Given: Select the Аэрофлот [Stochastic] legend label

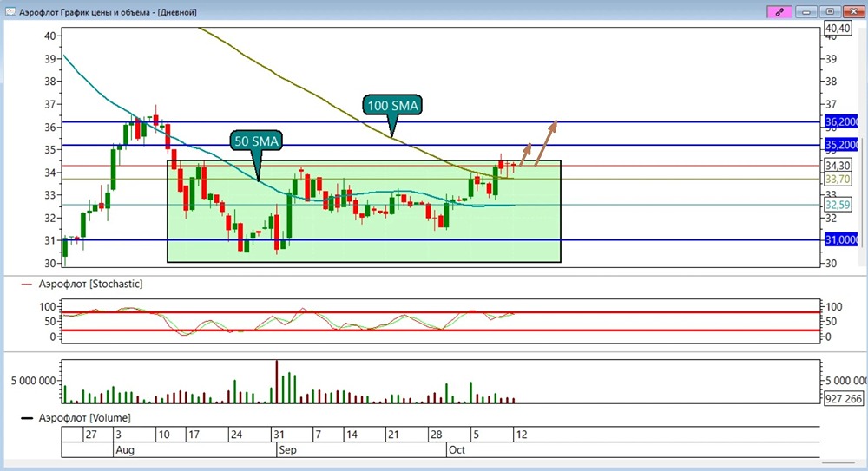Looking at the screenshot, I should pyautogui.click(x=90, y=284).
